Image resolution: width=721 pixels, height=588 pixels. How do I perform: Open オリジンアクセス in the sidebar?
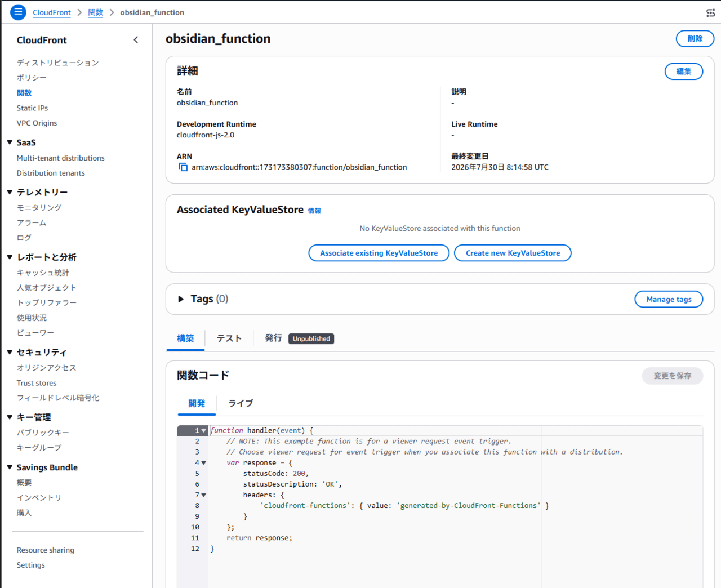(x=46, y=368)
